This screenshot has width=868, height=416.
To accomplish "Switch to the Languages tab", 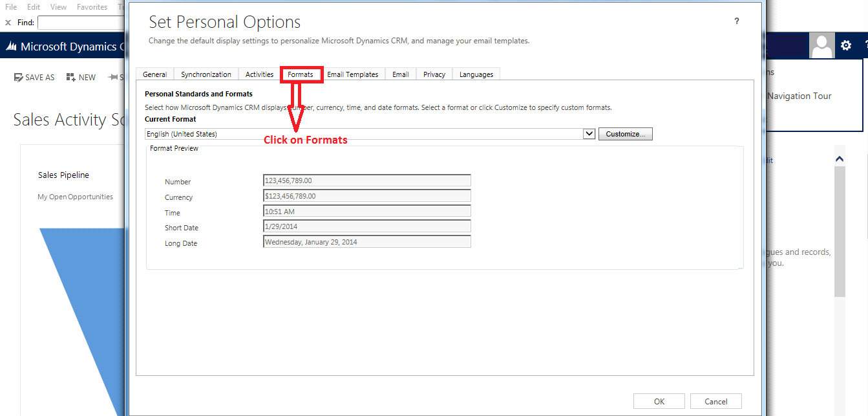I will (x=476, y=74).
